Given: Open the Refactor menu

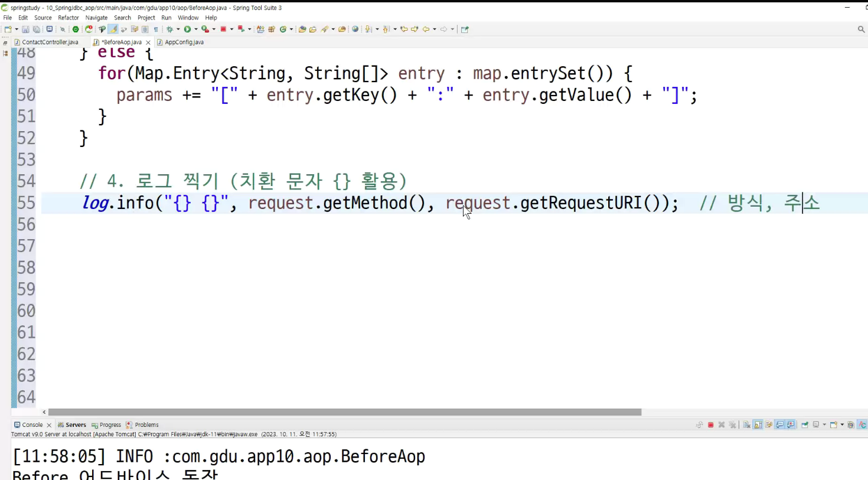Looking at the screenshot, I should coord(68,18).
